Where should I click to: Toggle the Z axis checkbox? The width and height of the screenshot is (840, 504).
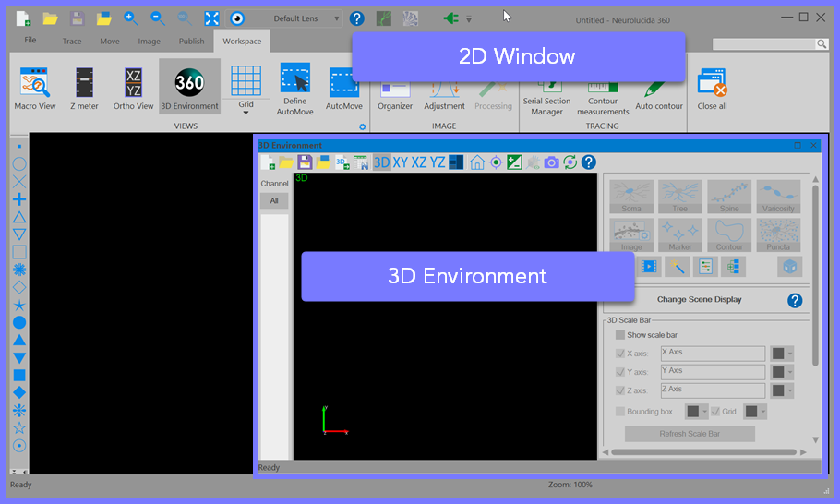(619, 390)
